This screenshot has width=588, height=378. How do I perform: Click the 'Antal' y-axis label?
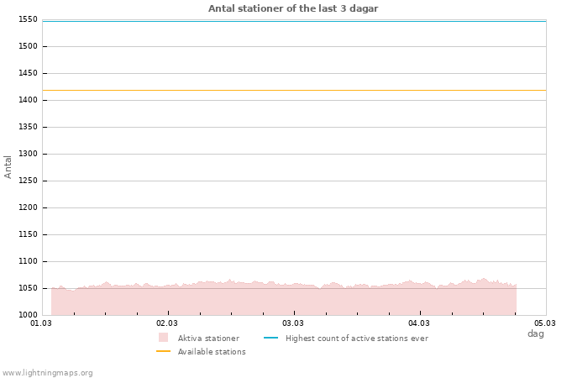(8, 166)
